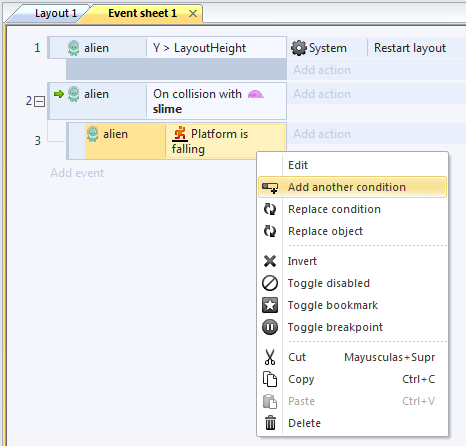
Task: Click the Platform behavior icon in event 3
Action: [180, 134]
